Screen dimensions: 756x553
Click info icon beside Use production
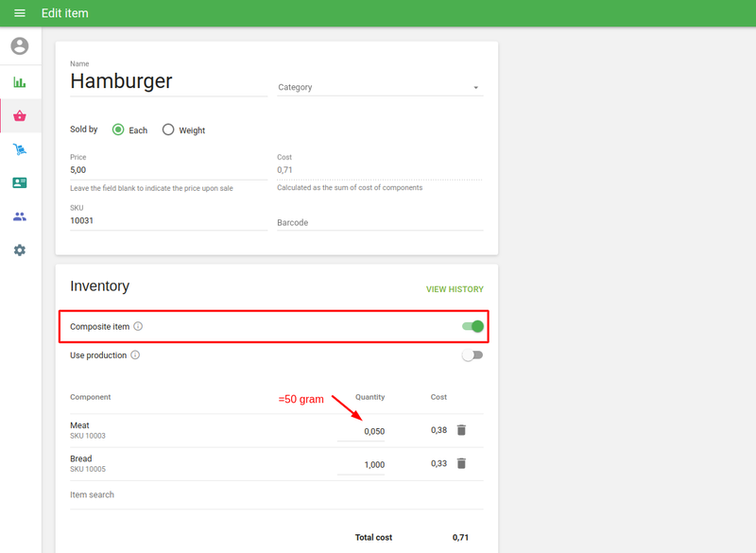tap(135, 355)
